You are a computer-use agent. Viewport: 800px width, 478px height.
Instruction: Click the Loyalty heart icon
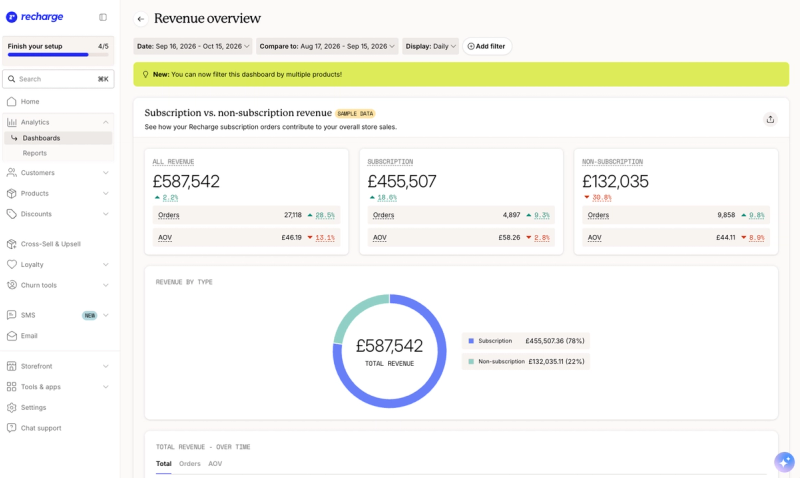(11, 264)
